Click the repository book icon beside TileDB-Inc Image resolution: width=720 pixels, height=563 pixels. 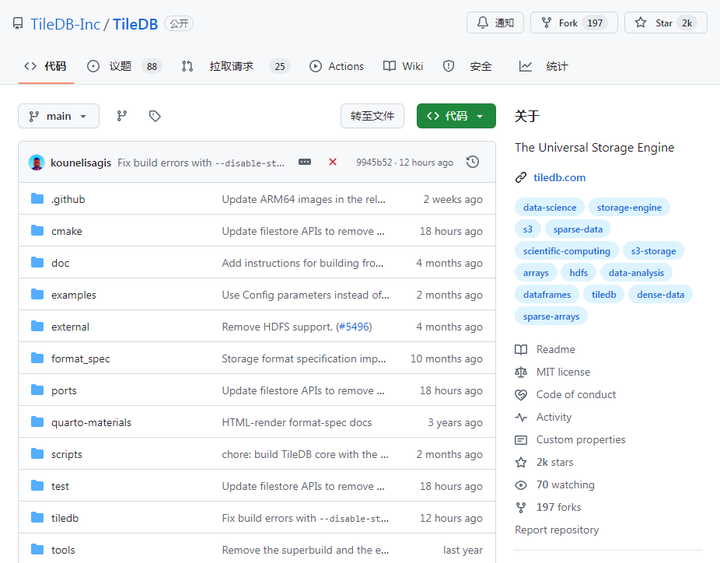click(x=18, y=23)
